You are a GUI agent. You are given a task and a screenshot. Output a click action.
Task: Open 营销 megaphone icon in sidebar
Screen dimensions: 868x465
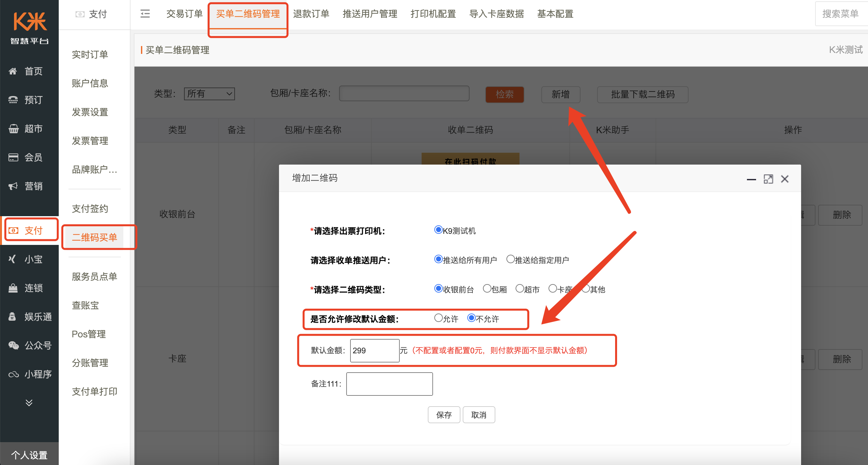tap(13, 186)
